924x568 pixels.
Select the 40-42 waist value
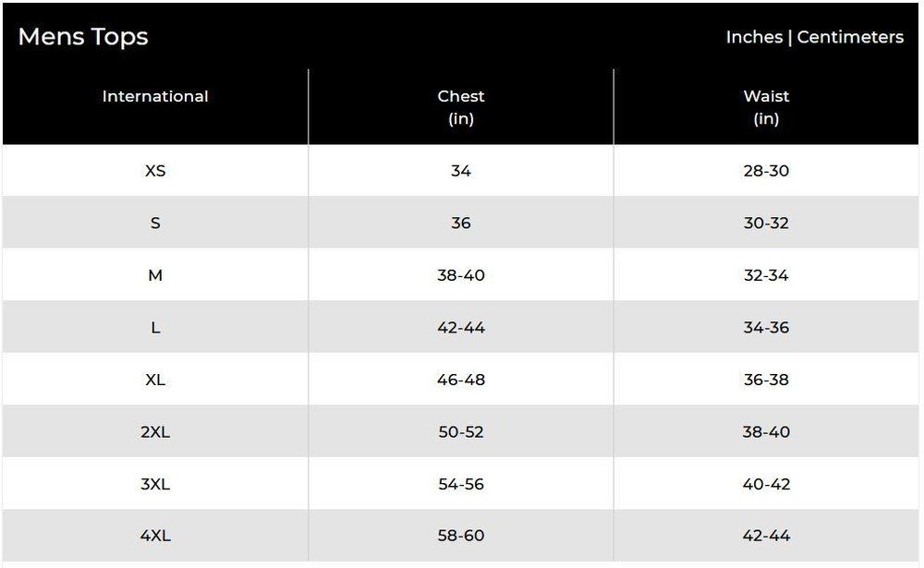tap(766, 484)
